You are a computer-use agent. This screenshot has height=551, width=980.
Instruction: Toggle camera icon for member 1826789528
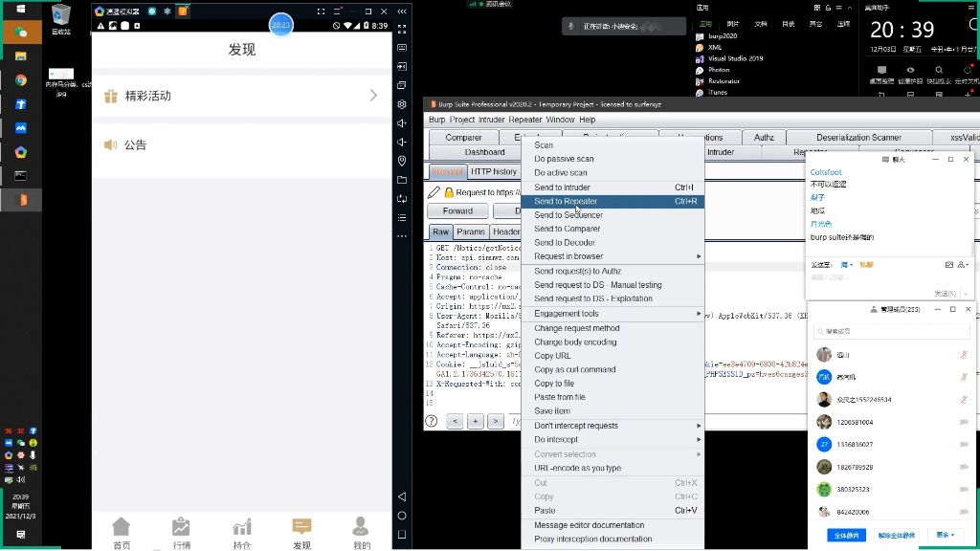click(x=963, y=467)
